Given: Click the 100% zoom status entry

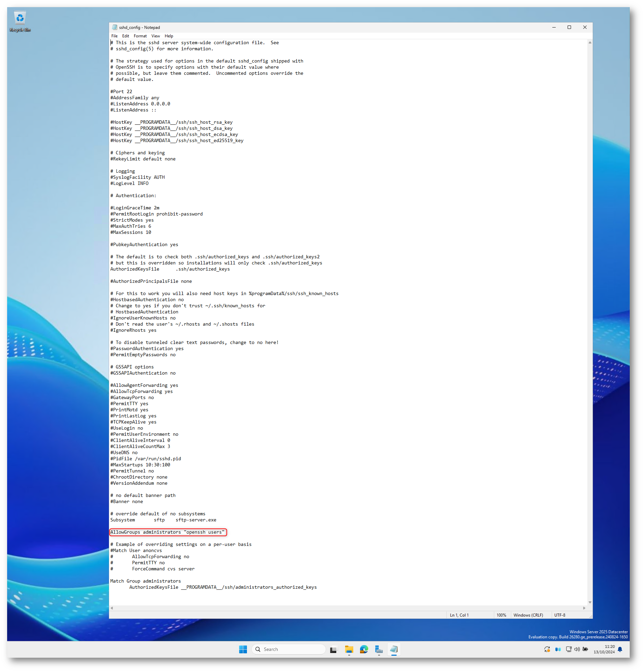Looking at the screenshot, I should 501,616.
